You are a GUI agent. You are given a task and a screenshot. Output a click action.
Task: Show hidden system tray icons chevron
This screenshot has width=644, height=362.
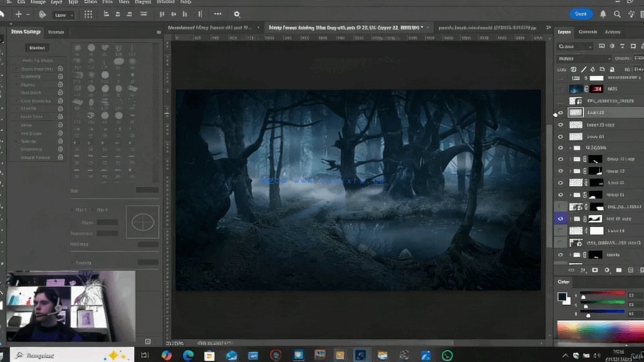point(565,356)
